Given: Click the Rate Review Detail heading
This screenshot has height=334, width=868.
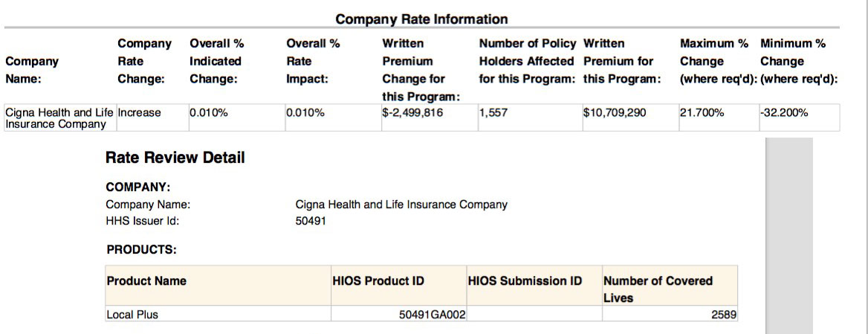Looking at the screenshot, I should coord(175,158).
